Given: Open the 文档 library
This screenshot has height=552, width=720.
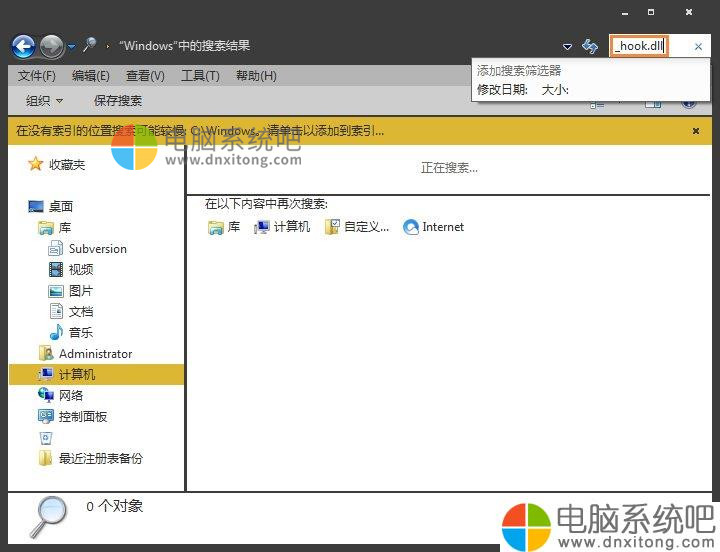Looking at the screenshot, I should [71, 311].
